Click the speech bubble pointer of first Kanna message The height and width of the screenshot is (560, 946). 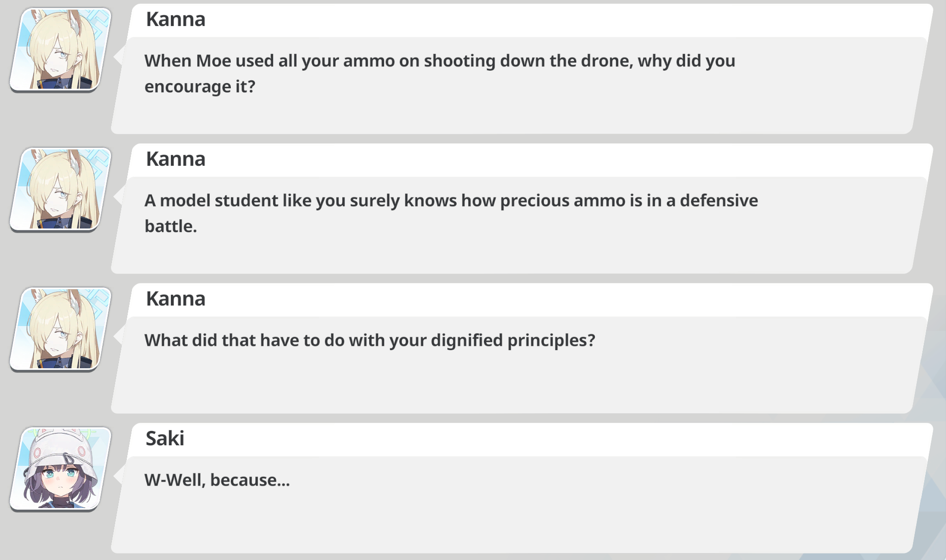[118, 56]
